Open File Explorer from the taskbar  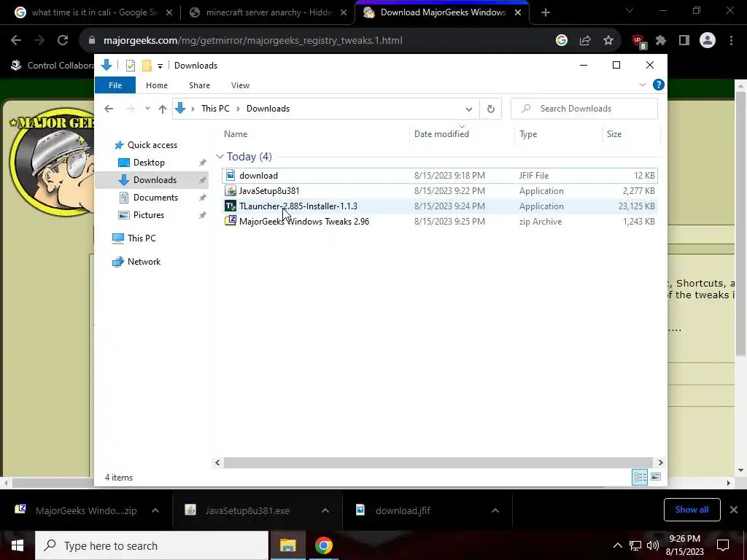click(287, 545)
